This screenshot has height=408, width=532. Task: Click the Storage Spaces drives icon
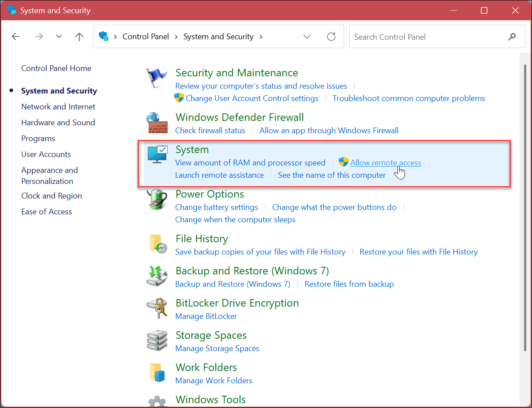click(x=157, y=341)
